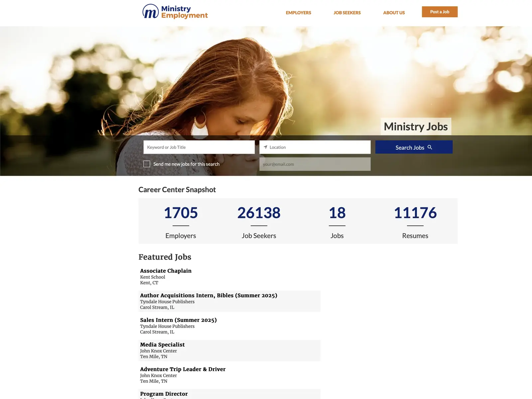Enable 'Send me new jobs for this search'
532x399 pixels.
click(x=147, y=164)
